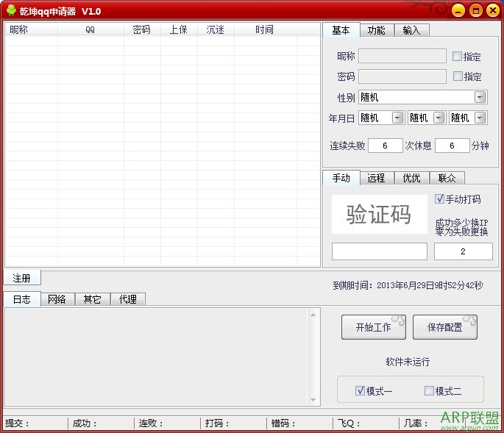The width and height of the screenshot is (504, 433).
Task: Switch to the 基本 tab
Action: pyautogui.click(x=341, y=30)
